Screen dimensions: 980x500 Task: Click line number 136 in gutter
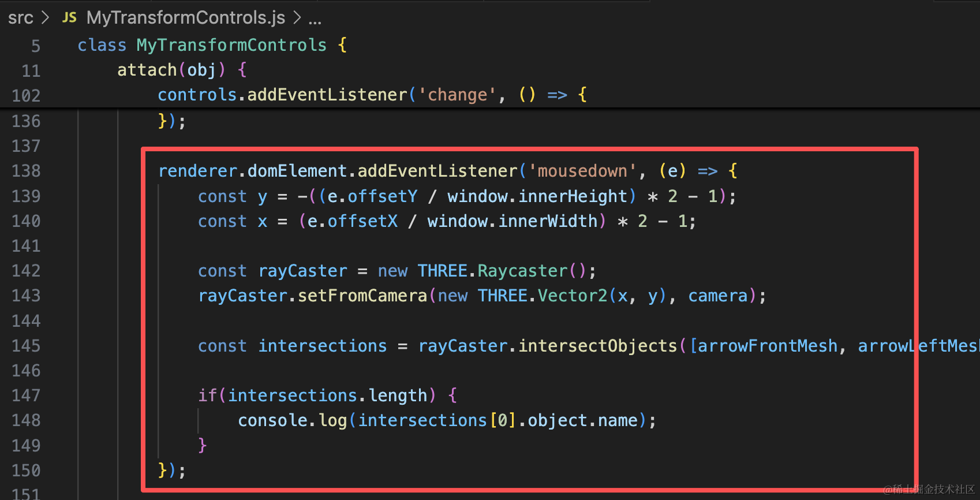click(x=27, y=121)
